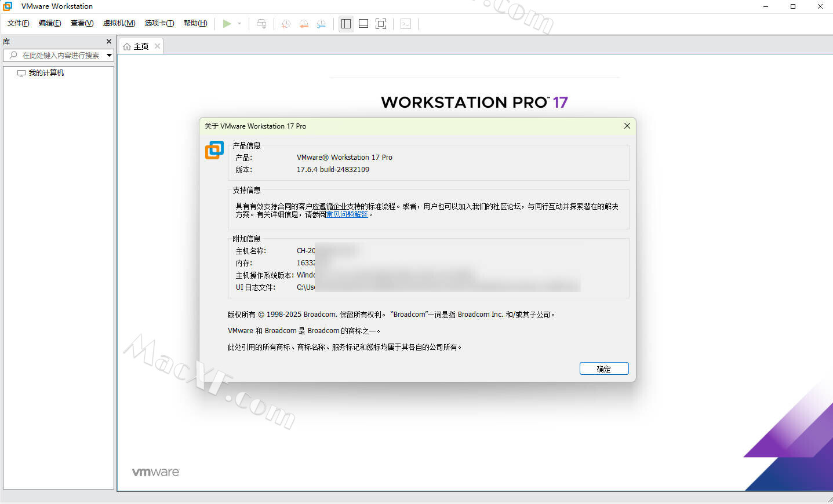Click product name VMware® Workstation 17 Pro
Viewport: 833px width, 504px height.
[x=344, y=158]
